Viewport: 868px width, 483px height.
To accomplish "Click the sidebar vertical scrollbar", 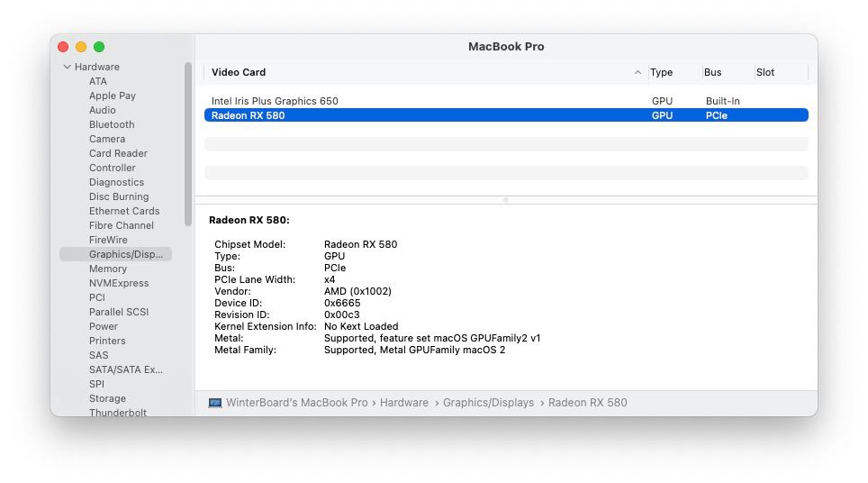I will pos(187,144).
